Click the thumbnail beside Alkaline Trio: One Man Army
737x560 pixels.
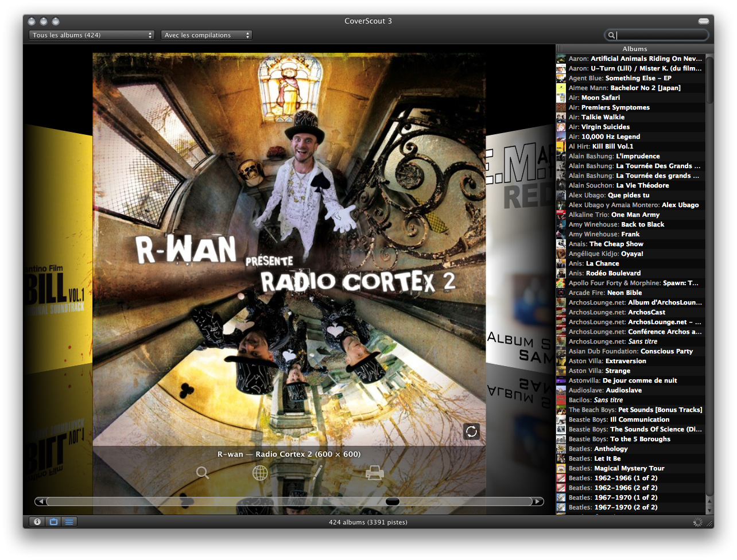561,215
